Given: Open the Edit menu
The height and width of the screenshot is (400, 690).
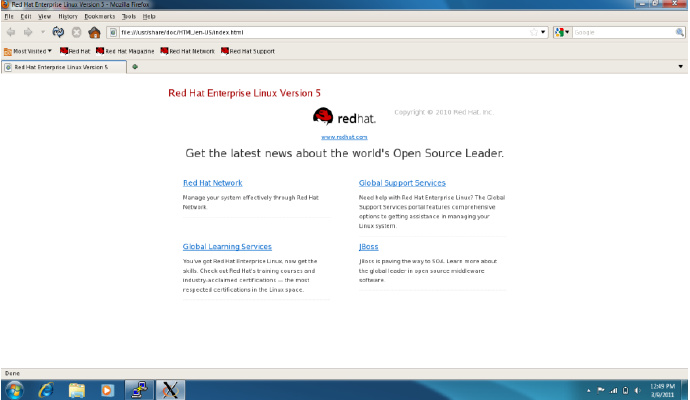Looking at the screenshot, I should pos(26,16).
